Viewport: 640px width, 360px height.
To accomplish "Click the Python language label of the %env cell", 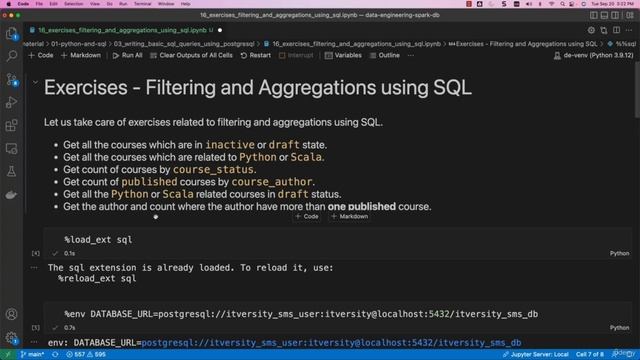I will point(619,328).
